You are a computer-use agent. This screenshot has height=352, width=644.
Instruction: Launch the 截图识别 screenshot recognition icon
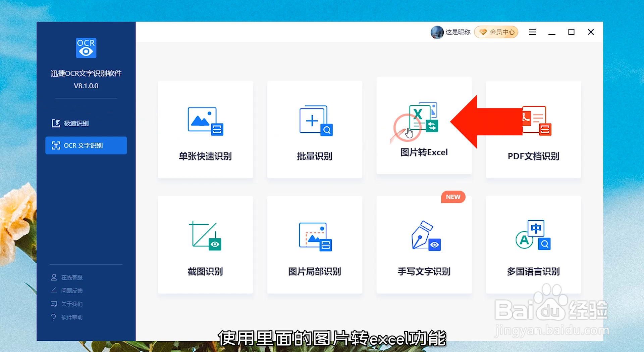click(x=205, y=236)
